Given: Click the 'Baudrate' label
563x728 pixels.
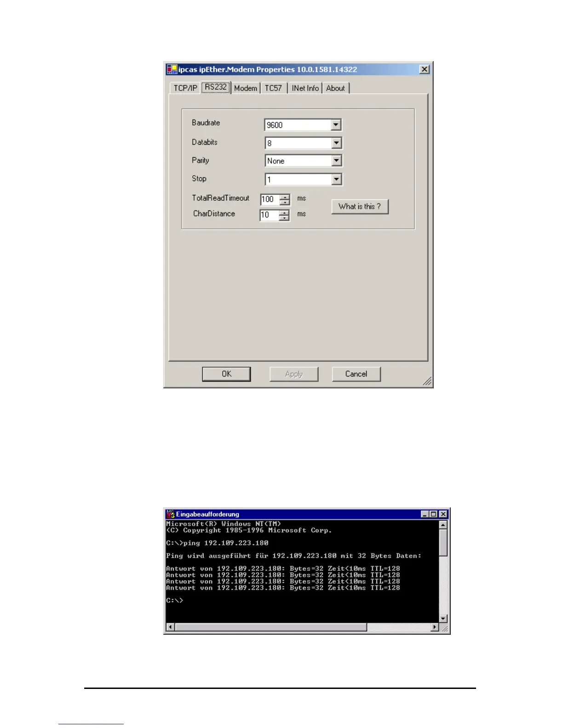Looking at the screenshot, I should tap(206, 123).
